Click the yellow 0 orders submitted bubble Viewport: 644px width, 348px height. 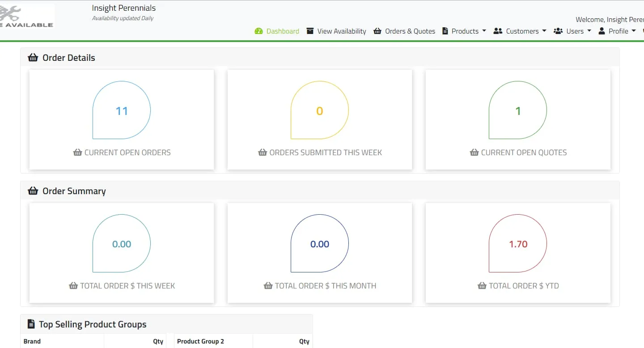tap(320, 110)
